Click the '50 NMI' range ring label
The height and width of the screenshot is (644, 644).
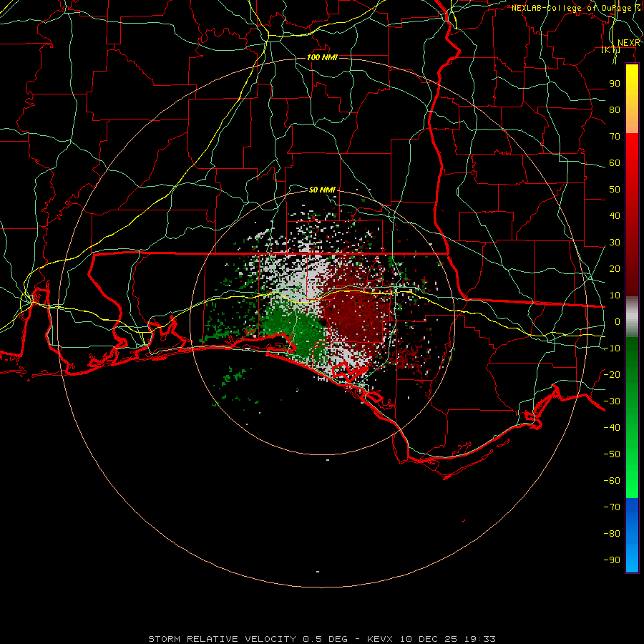click(322, 190)
